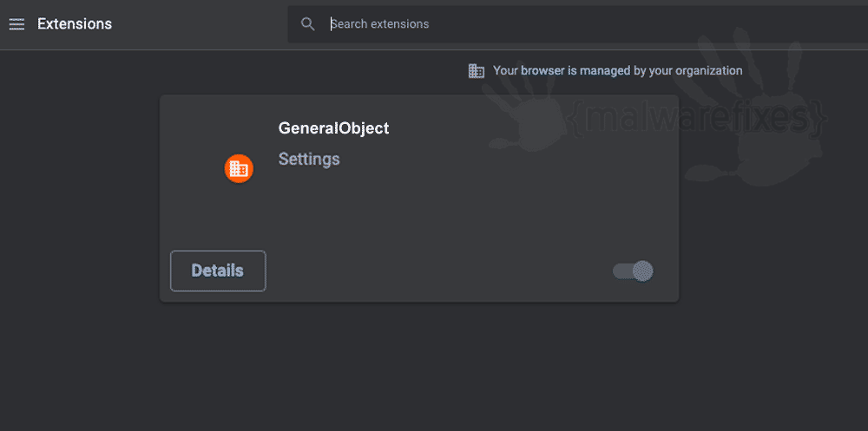Select the GeneralObject extension name
This screenshot has height=431, width=868.
click(x=333, y=128)
